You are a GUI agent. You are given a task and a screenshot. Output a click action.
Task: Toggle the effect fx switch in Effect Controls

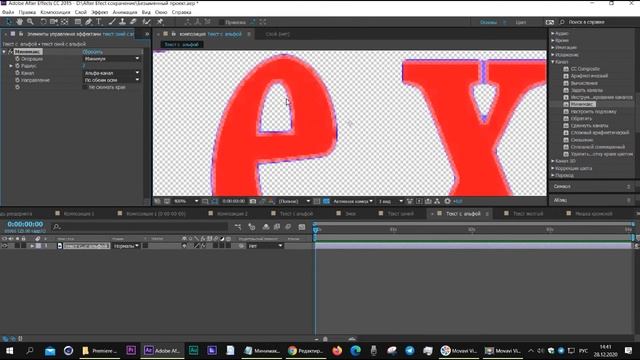(10, 52)
